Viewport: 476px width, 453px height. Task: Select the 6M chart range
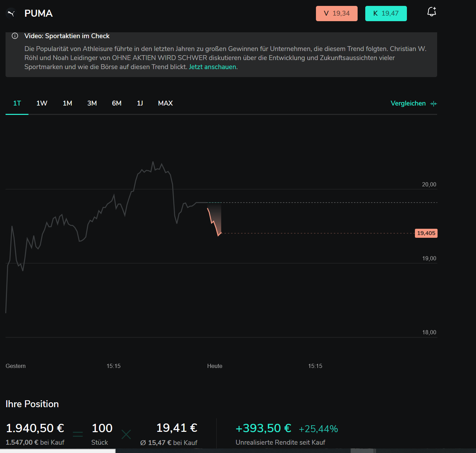coord(117,103)
